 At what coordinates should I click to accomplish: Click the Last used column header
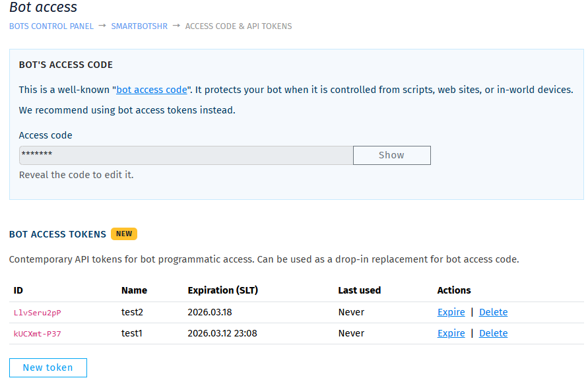[359, 290]
